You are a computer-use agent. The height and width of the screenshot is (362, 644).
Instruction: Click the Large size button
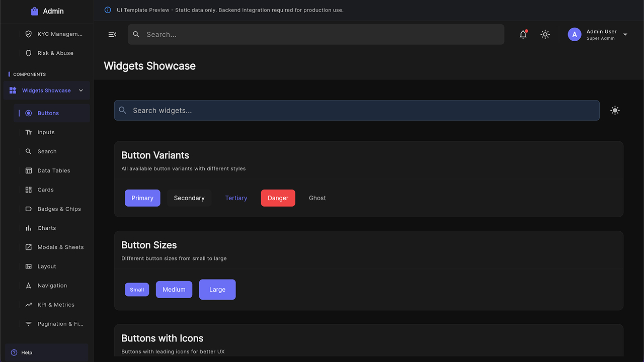217,290
